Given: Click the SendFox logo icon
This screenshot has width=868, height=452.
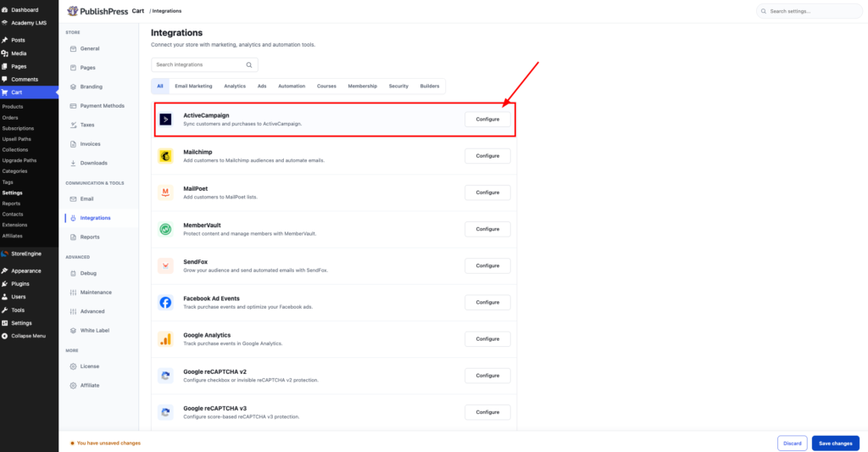Looking at the screenshot, I should coord(165,265).
